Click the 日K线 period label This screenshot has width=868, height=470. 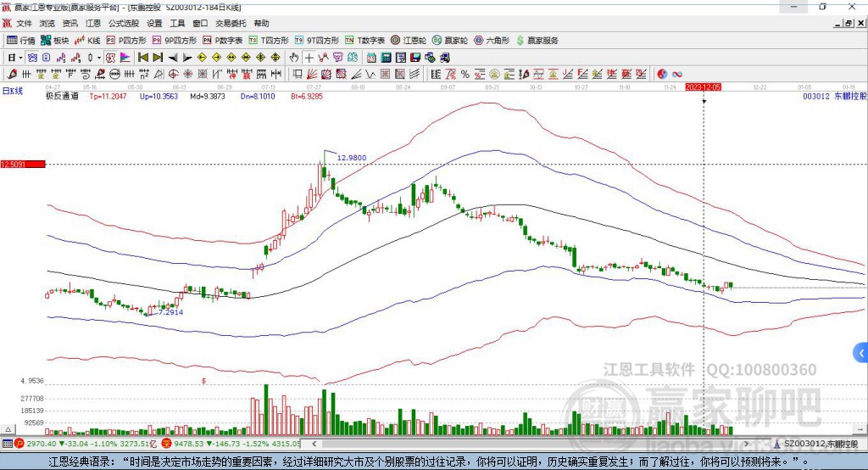[13, 91]
